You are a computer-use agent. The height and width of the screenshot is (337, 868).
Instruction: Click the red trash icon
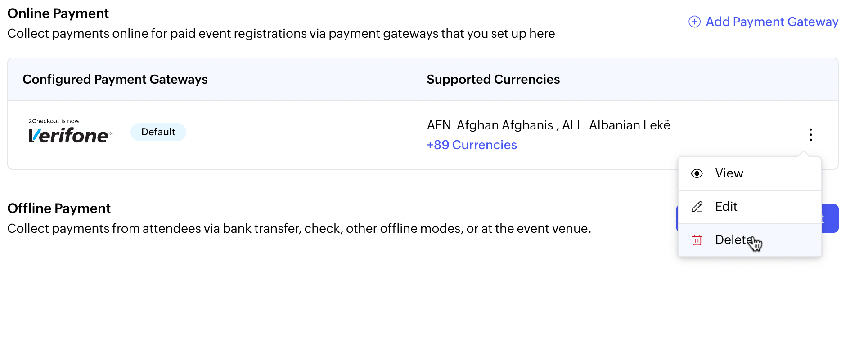(x=697, y=240)
